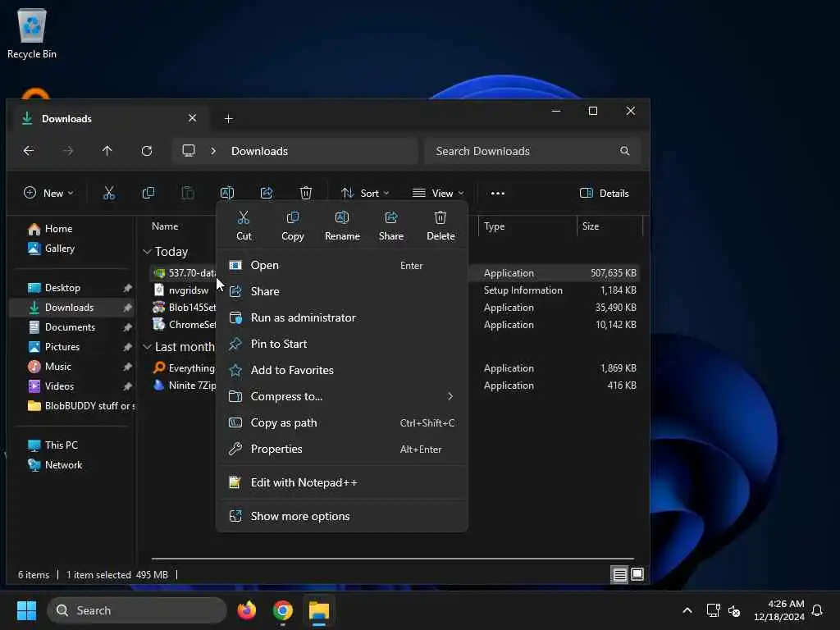This screenshot has height=630, width=840.
Task: Click the search magnifier icon
Action: [624, 151]
